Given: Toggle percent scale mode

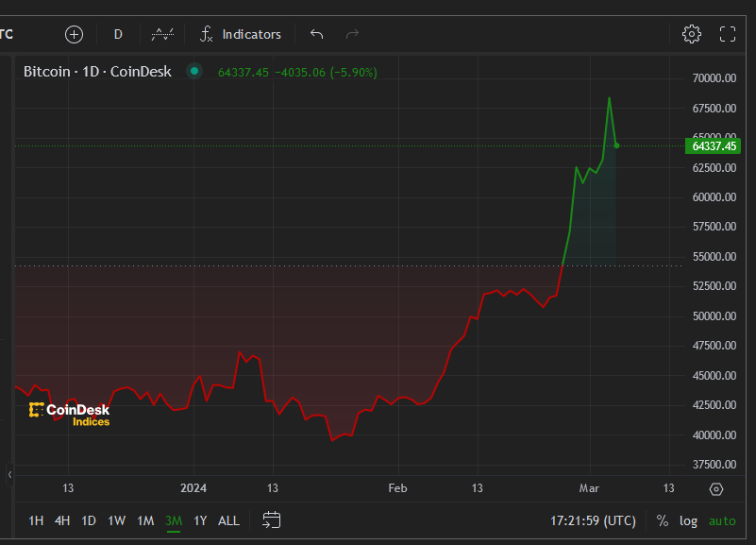Looking at the screenshot, I should tap(662, 520).
